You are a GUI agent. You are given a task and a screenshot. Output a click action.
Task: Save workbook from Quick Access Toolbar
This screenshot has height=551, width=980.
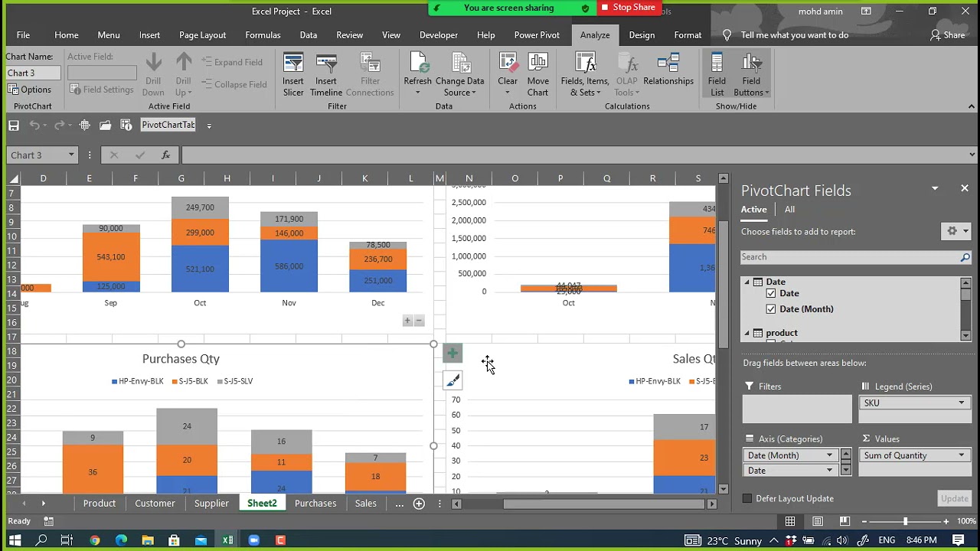(x=14, y=126)
